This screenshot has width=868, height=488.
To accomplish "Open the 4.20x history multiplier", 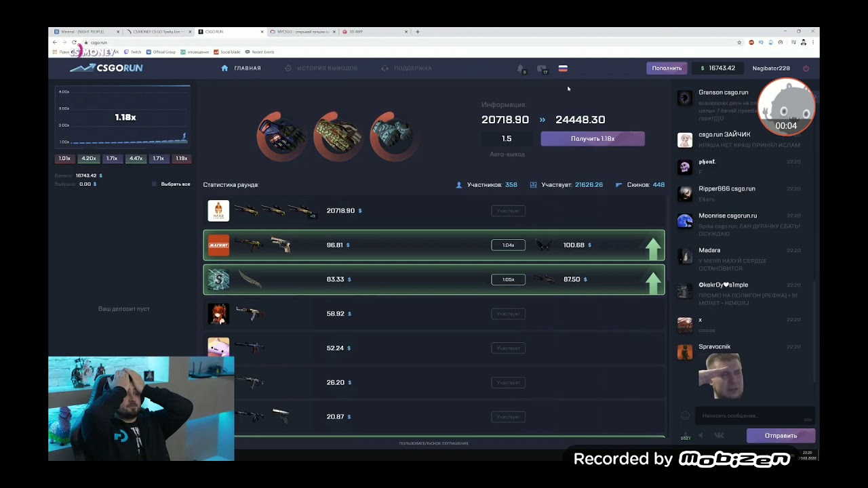I will click(88, 159).
